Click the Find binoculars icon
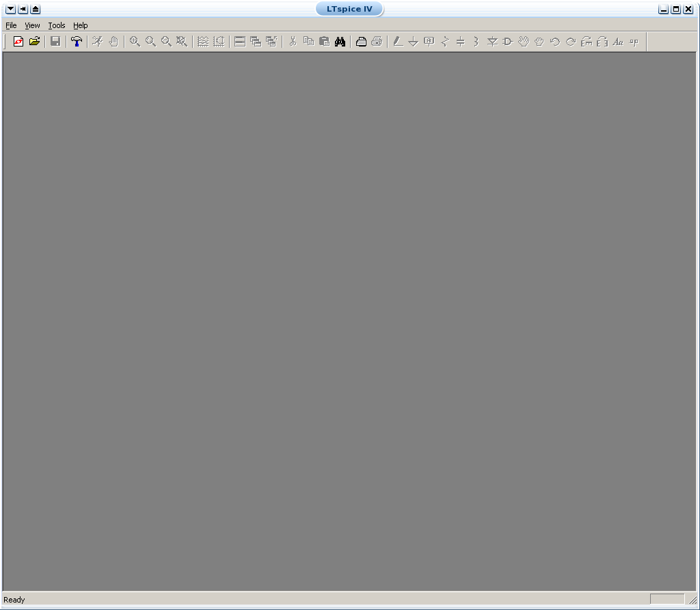700x610 pixels. pos(340,42)
